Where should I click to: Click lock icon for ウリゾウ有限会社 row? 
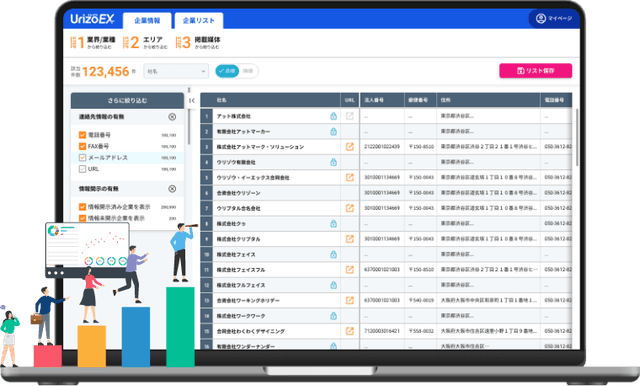tap(333, 162)
